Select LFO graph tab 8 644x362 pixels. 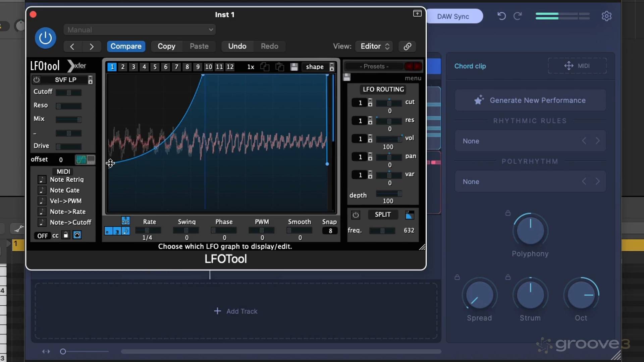click(187, 67)
